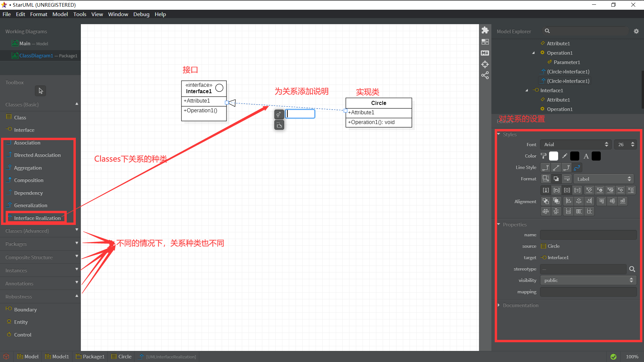The height and width of the screenshot is (362, 644).
Task: Open the Model menu
Action: point(60,14)
